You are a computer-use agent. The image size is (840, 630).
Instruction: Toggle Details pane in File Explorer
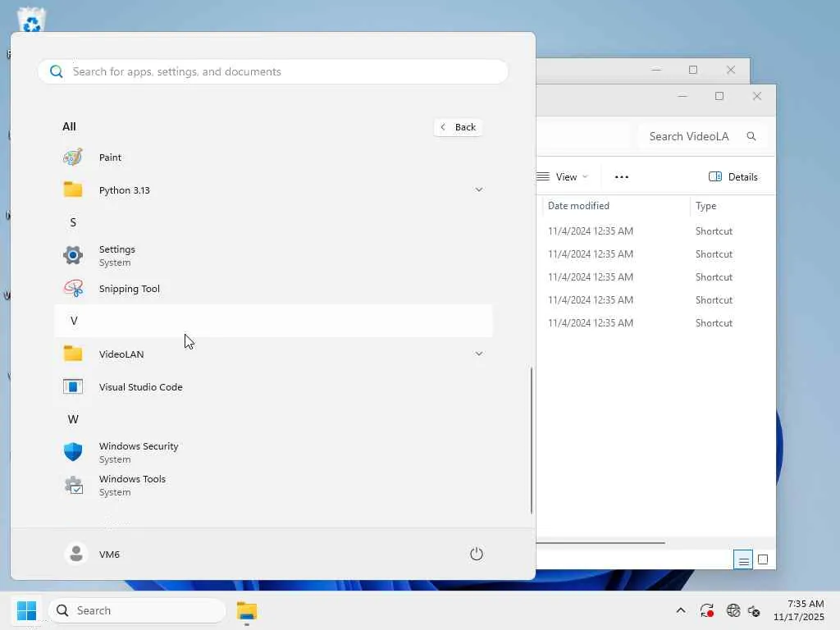[733, 177]
